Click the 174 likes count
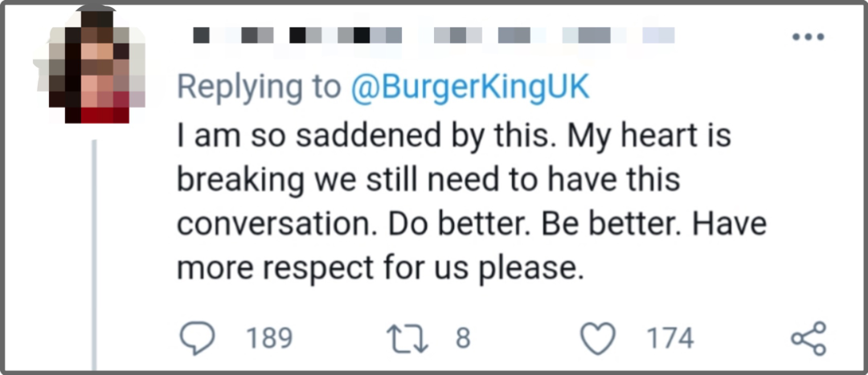Viewport: 868px width, 375px height. click(670, 337)
